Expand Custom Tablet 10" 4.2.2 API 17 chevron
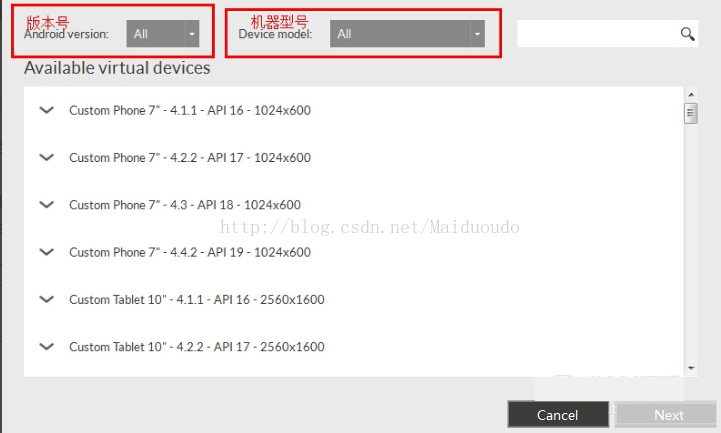Viewport: 721px width, 433px height. [46, 347]
